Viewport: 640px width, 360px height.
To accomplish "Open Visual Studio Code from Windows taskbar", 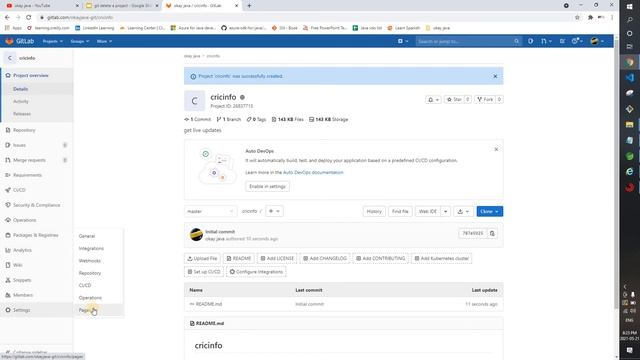I will point(629,77).
